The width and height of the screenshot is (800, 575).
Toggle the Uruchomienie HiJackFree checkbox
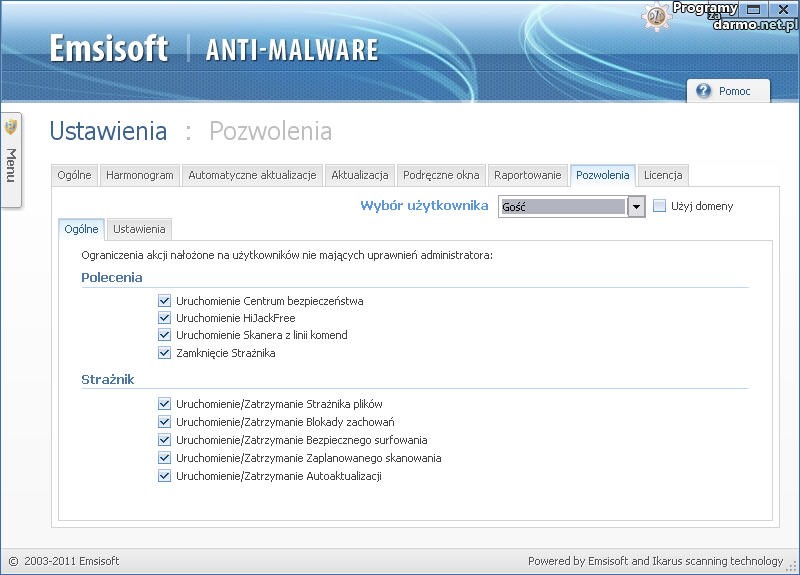coord(165,318)
